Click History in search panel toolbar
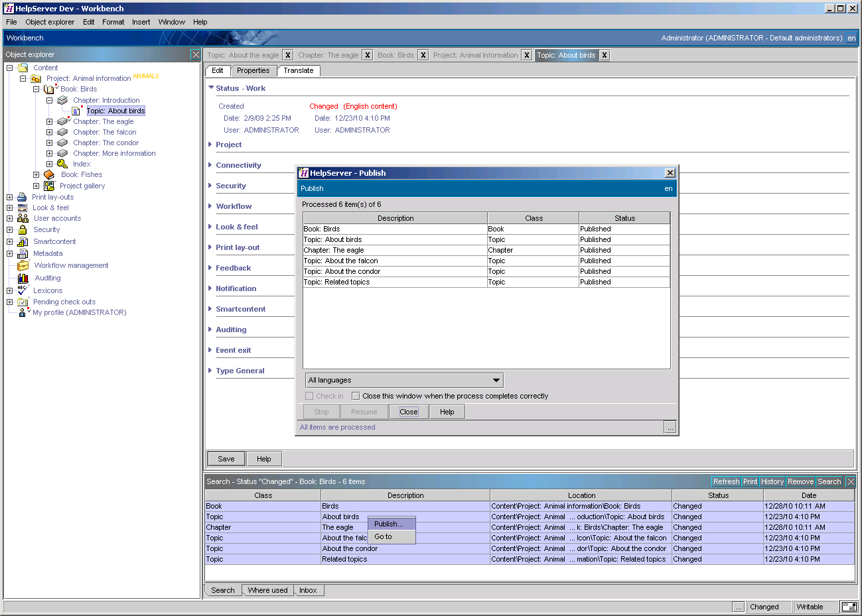Viewport: 862px width, 616px height. click(x=772, y=481)
